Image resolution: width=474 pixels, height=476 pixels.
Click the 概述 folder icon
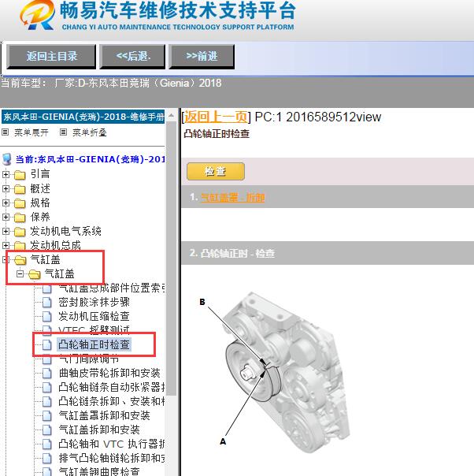click(x=20, y=189)
